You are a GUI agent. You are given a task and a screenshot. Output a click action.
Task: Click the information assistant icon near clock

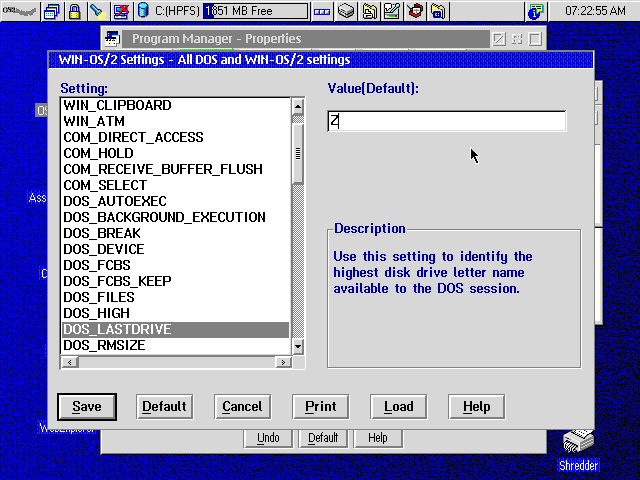click(536, 11)
